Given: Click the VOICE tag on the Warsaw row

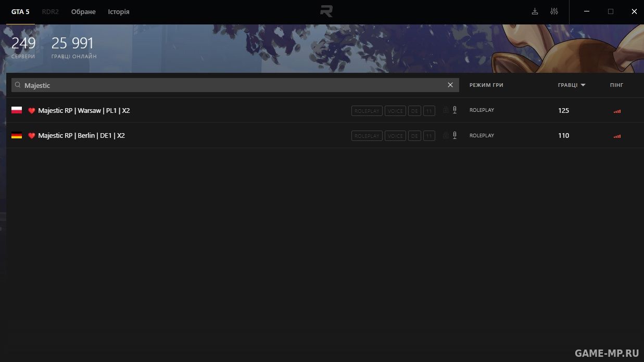Looking at the screenshot, I should point(395,111).
